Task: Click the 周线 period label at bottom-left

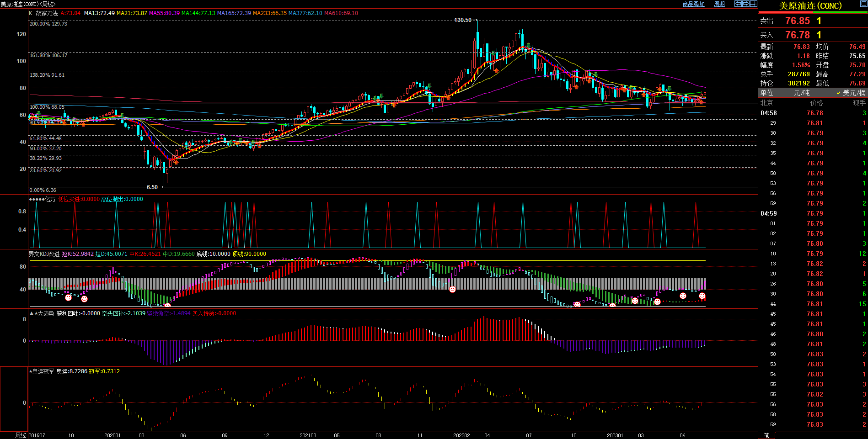Action: pos(21,435)
